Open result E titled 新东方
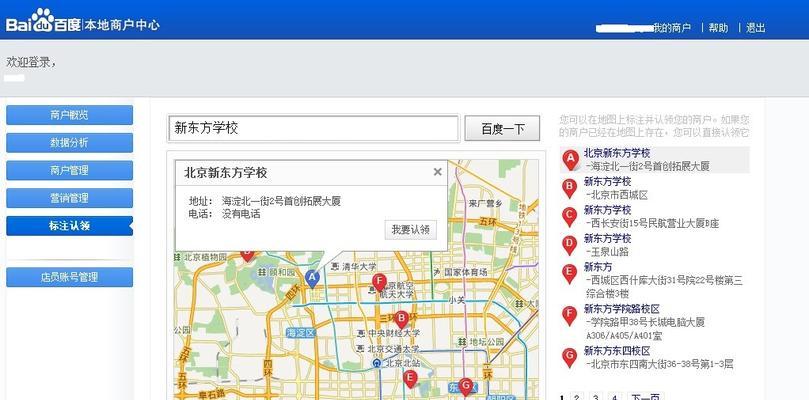The width and height of the screenshot is (809, 400). coord(598,267)
